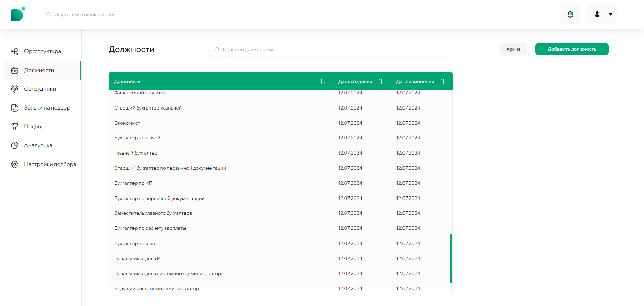Click the Аналитика pie chart icon

tap(15, 145)
